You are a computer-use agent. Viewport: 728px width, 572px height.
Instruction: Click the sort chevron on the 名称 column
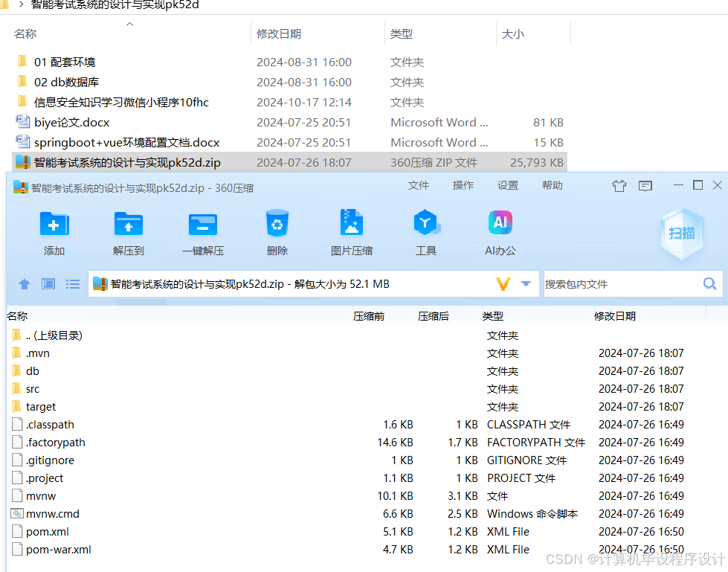coord(129,25)
